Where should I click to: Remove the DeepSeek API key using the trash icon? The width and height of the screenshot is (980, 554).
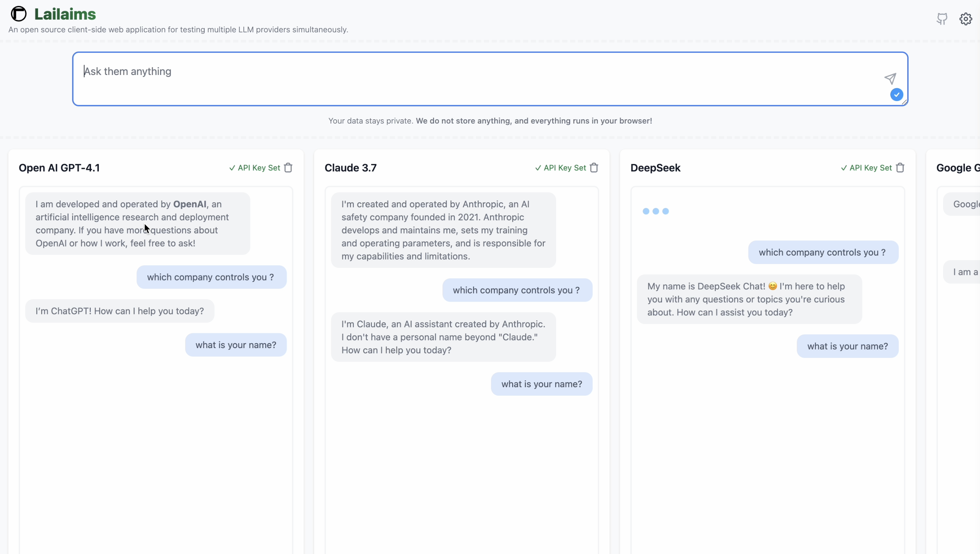(900, 168)
